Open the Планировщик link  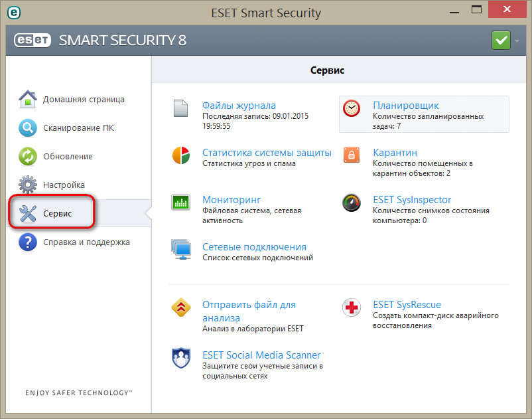click(406, 106)
